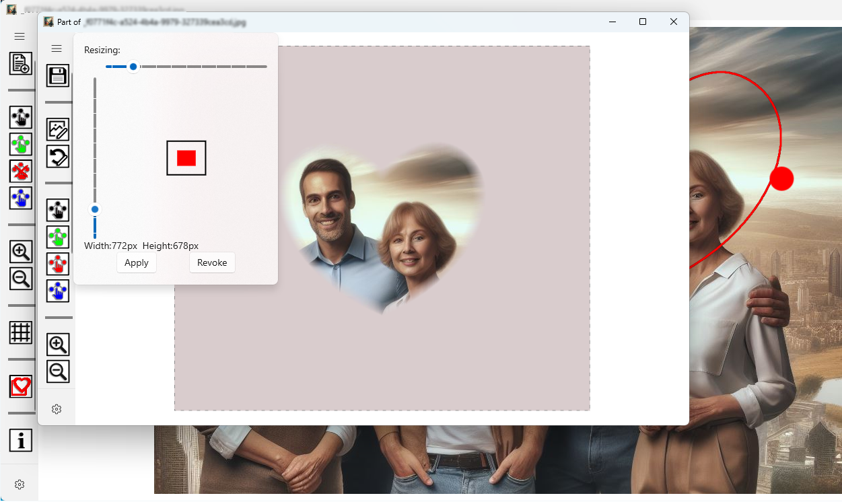Select blue points hand tool in Part window

[58, 291]
